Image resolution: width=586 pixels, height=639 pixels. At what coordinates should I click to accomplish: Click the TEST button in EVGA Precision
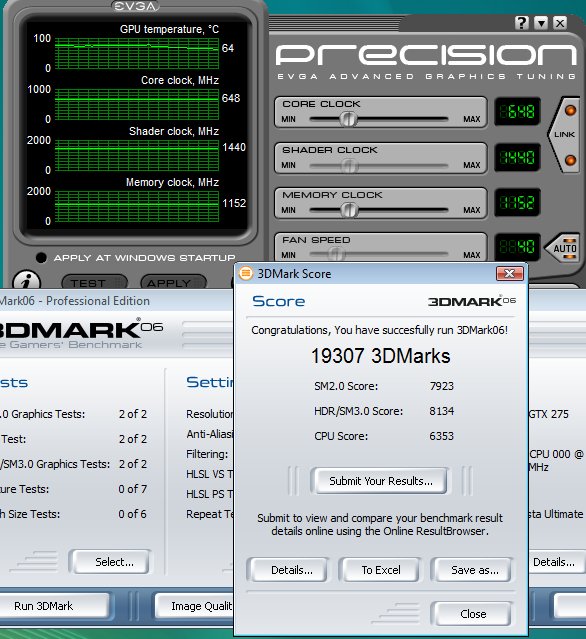[x=95, y=283]
